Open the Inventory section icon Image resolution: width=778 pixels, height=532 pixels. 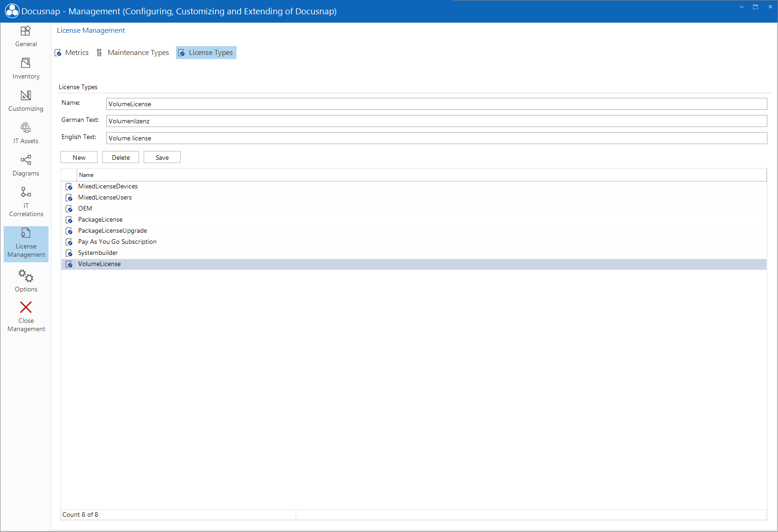[x=26, y=63]
